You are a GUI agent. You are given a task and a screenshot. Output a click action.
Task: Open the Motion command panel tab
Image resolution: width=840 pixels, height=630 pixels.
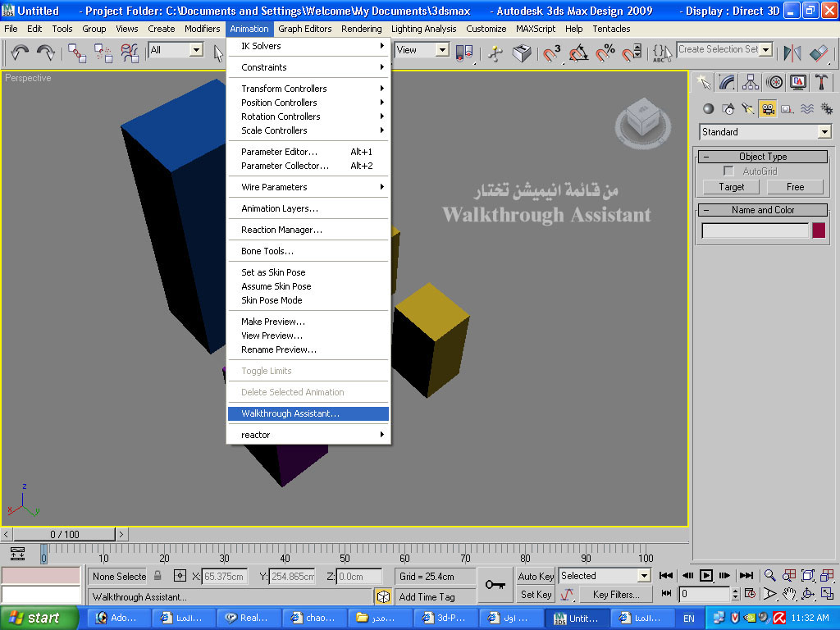(x=774, y=82)
